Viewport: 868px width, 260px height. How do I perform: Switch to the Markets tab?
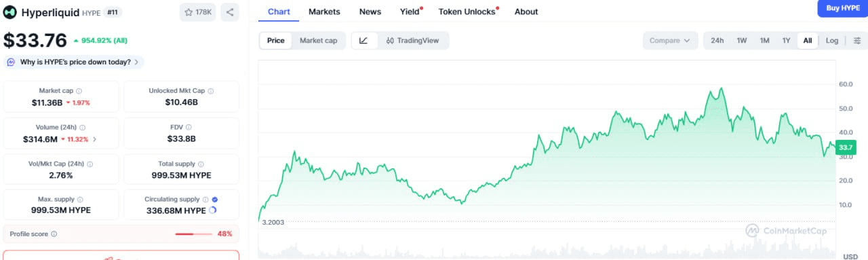click(x=324, y=12)
